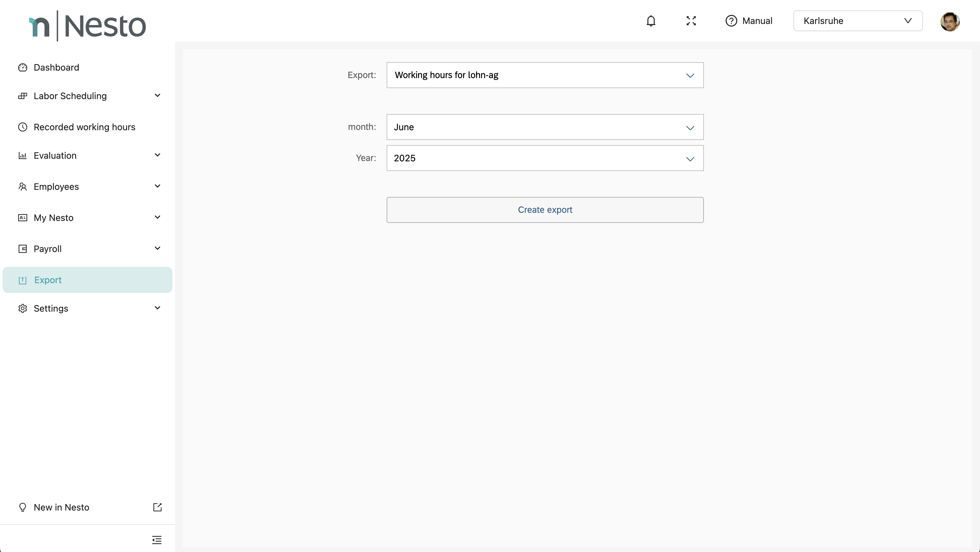Click the Nesto logo

(87, 26)
